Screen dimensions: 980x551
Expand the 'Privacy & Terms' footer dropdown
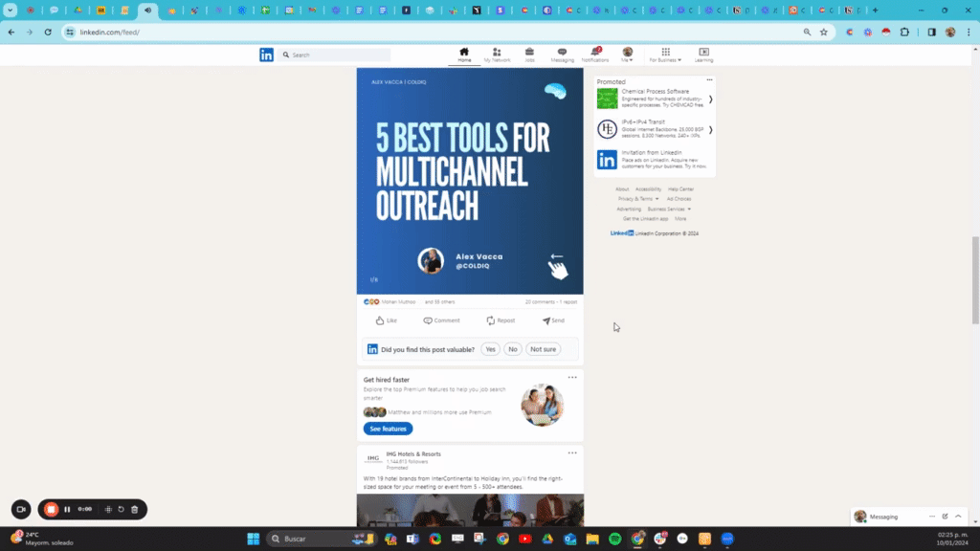(x=635, y=198)
